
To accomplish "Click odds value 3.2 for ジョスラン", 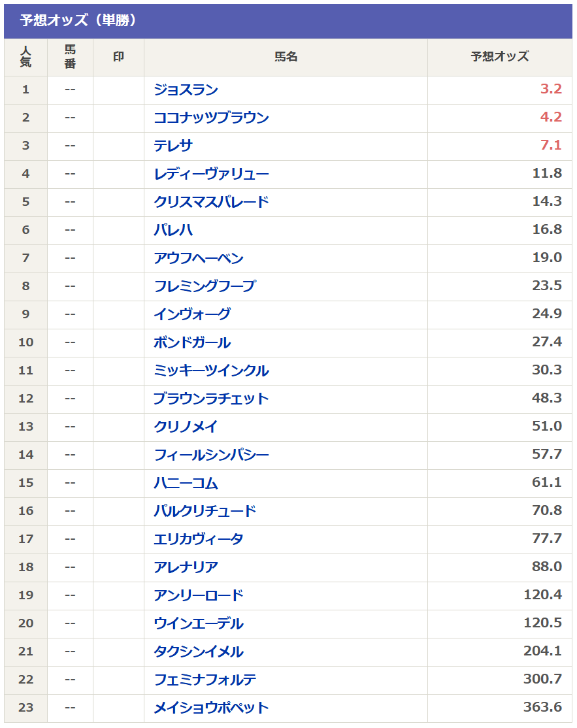I will pyautogui.click(x=551, y=90).
